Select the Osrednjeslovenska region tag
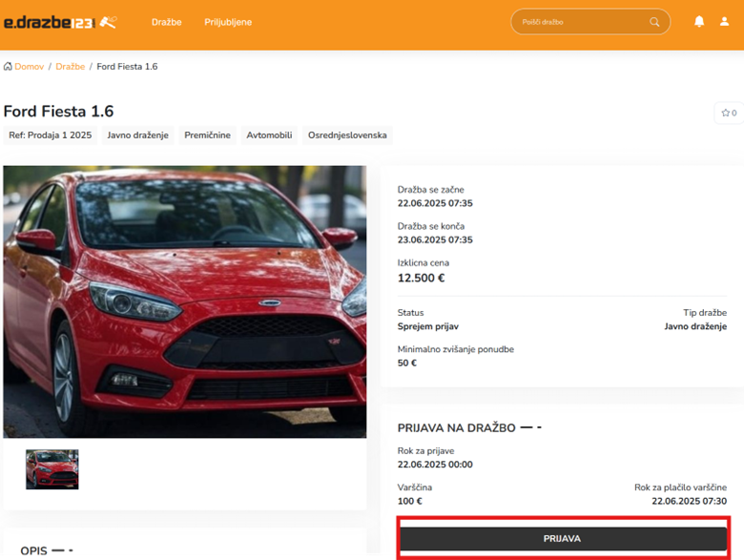Viewport: 744px width, 560px height. tap(347, 135)
